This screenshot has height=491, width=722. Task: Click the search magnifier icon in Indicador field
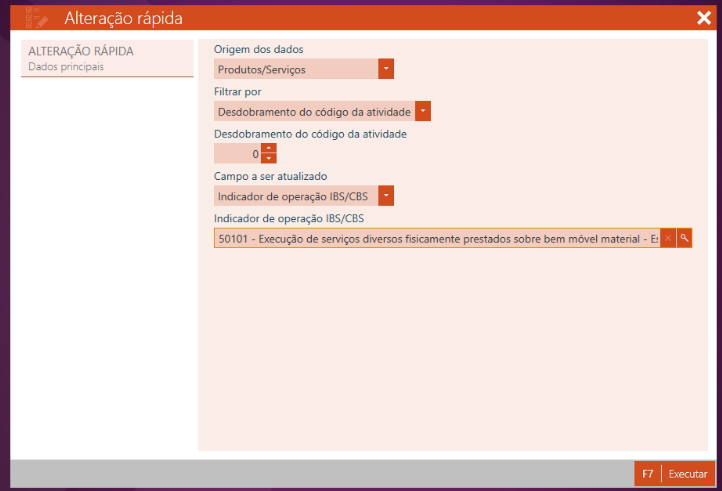tap(684, 238)
